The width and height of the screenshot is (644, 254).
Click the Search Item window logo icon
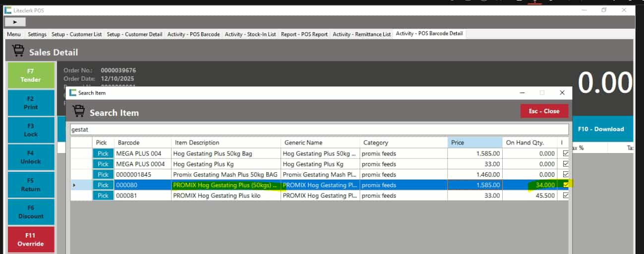tap(73, 93)
